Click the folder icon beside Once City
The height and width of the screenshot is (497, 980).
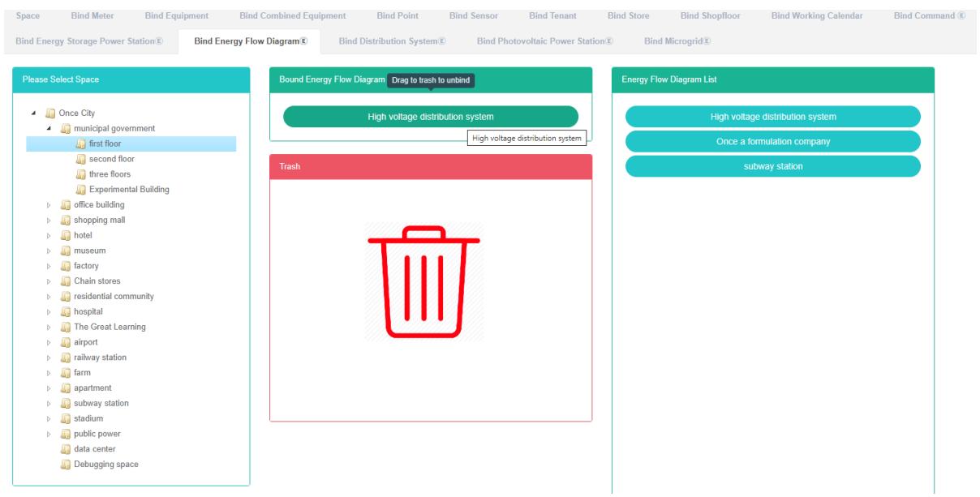pos(51,113)
